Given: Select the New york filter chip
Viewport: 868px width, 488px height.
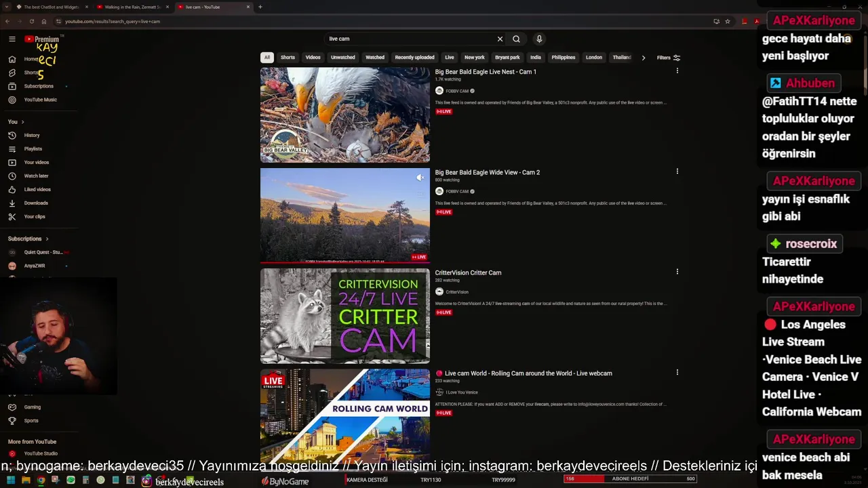Looking at the screenshot, I should [x=475, y=58].
